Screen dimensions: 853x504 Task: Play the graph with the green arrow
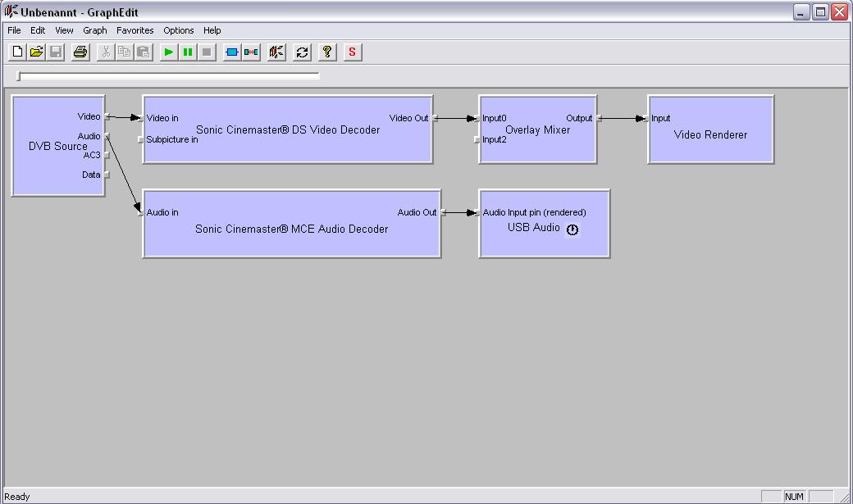pos(169,52)
